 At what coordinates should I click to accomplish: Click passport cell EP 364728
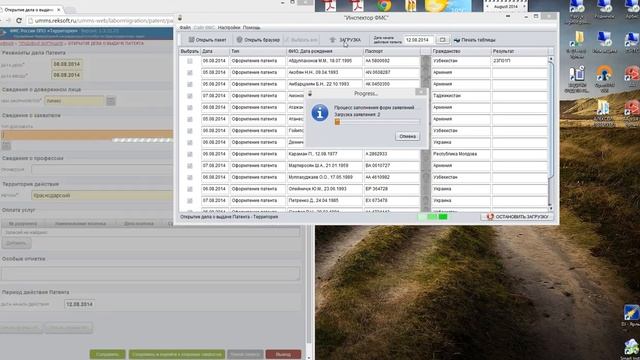392,189
